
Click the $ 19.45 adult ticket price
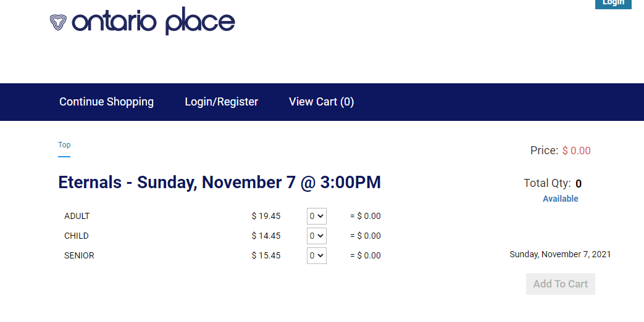(x=266, y=217)
